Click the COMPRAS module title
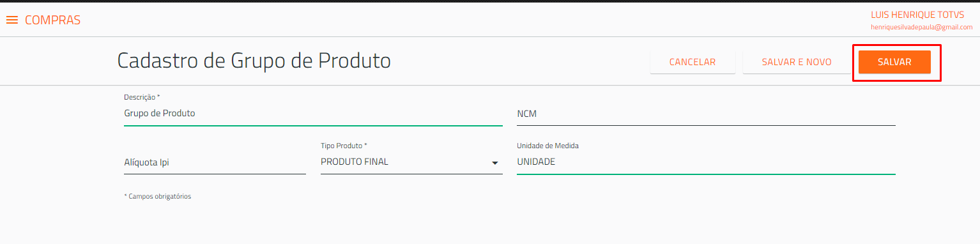Image resolution: width=980 pixels, height=244 pixels. coord(52,20)
